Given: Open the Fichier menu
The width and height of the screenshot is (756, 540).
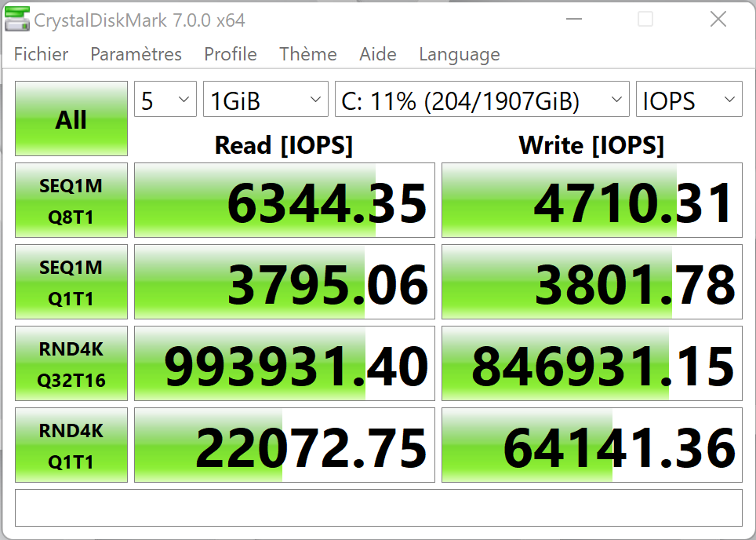Looking at the screenshot, I should coord(41,54).
